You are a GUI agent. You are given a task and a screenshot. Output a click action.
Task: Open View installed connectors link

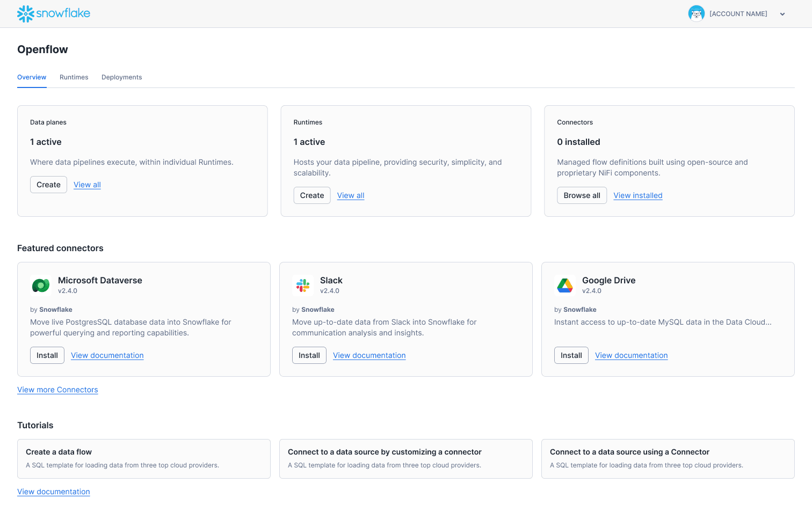[638, 195]
